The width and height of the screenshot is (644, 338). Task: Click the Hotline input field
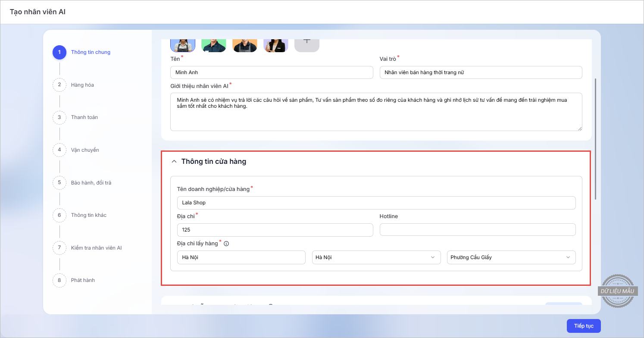tap(477, 230)
